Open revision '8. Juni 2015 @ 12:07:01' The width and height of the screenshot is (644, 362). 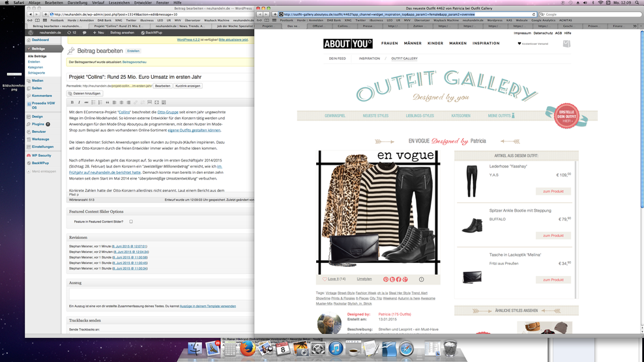129,246
